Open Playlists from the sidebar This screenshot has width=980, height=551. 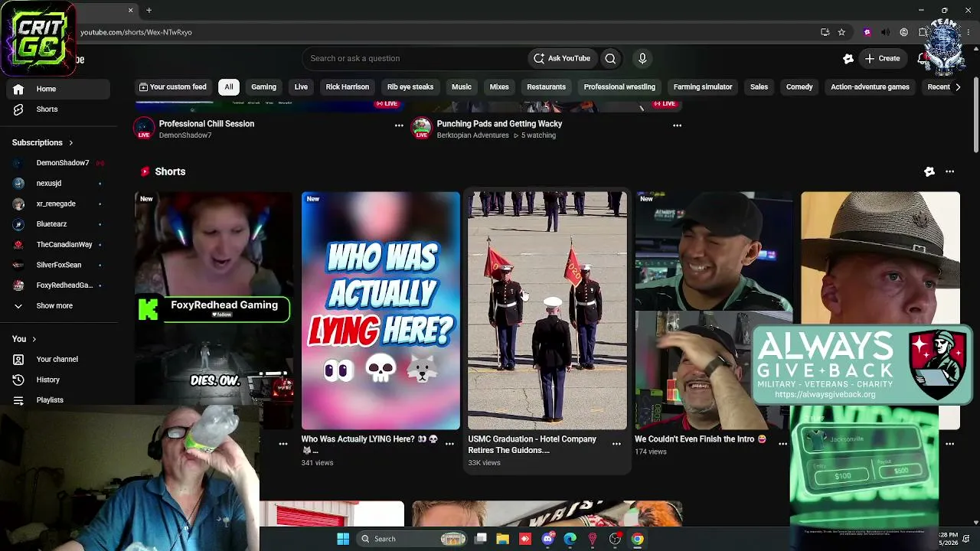(58, 400)
